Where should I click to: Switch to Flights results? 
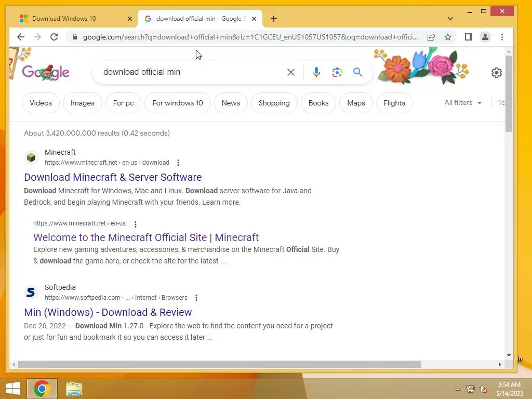394,103
